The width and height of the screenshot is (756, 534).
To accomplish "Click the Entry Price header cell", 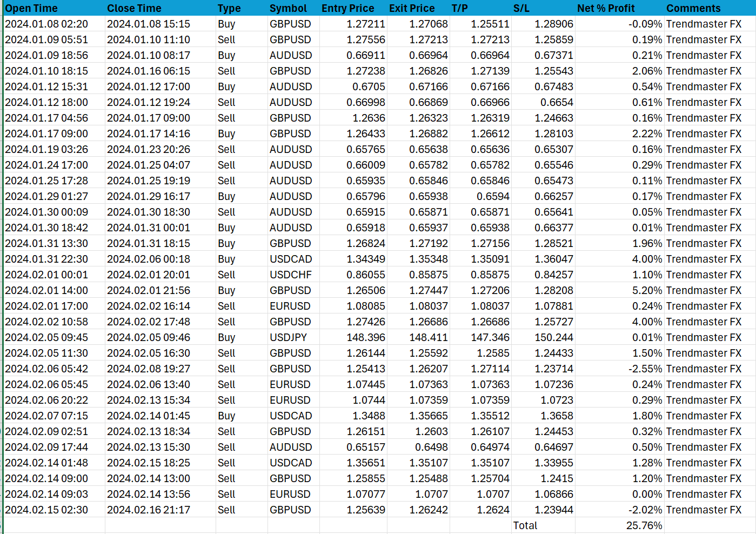I will (x=353, y=8).
